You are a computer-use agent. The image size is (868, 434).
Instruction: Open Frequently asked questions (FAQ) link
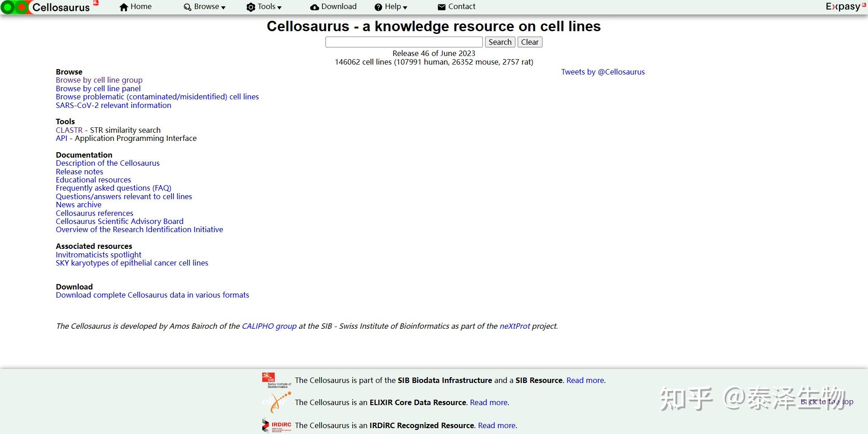113,188
